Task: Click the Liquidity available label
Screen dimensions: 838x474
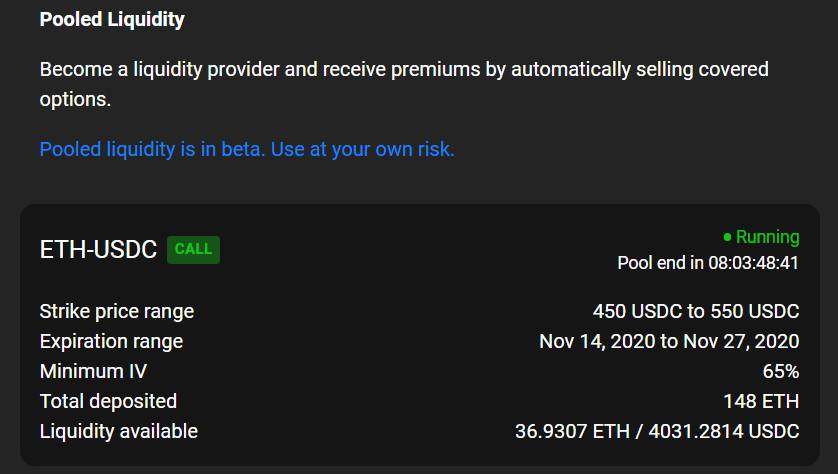Action: [119, 431]
